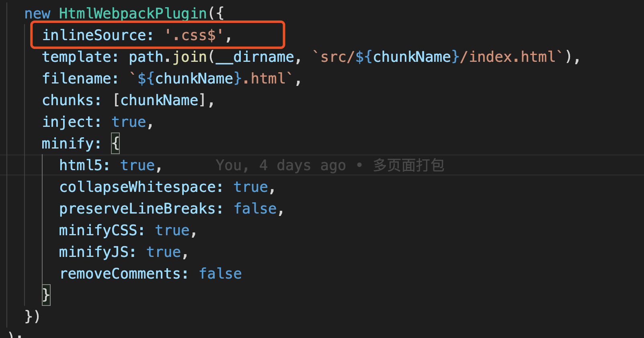Click the true value of inject
644x338 pixels.
coord(129,122)
